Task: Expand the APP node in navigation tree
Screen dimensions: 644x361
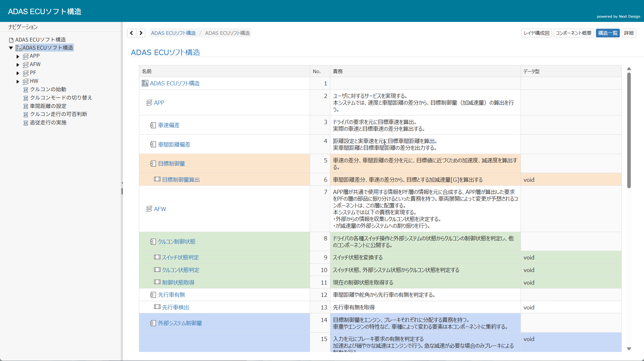Action: click(18, 56)
